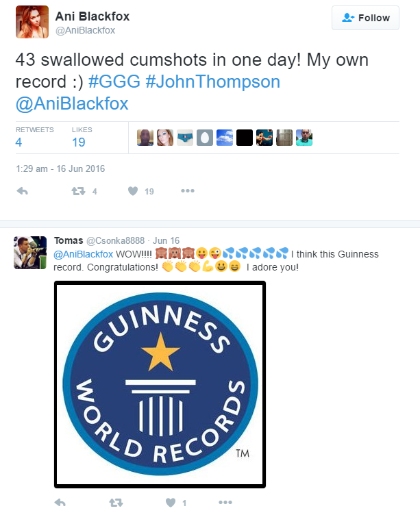Screen dimensions: 420x515
Task: Open the #JohnThompson hashtag link
Action: 212,81
